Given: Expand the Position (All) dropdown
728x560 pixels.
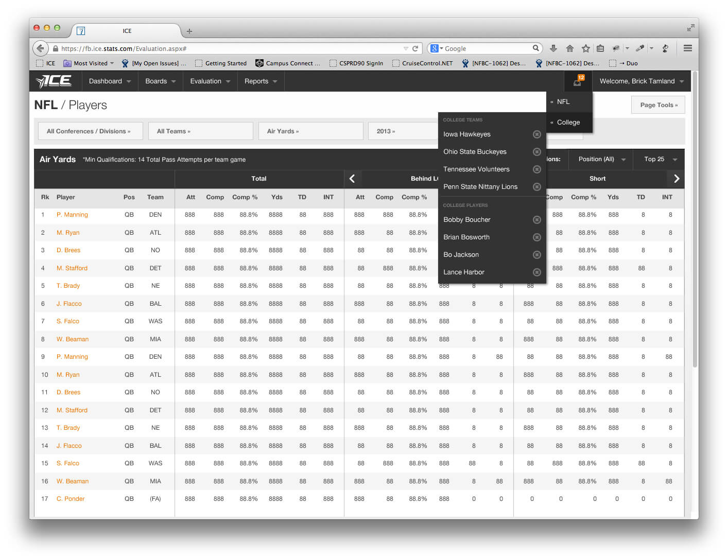Looking at the screenshot, I should pos(601,159).
